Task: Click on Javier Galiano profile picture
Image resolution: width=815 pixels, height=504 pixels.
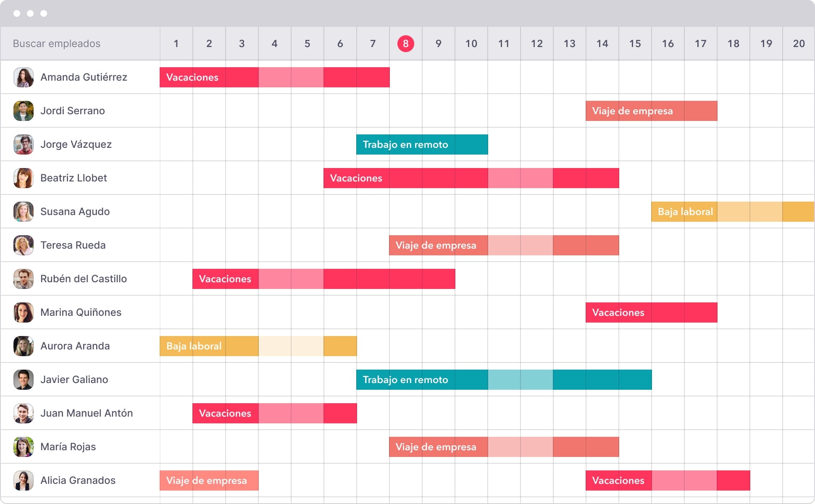Action: pos(24,379)
